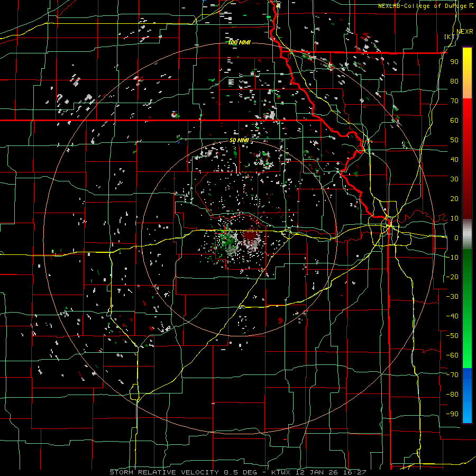Click the 50 NMI range ring label

tap(239, 140)
